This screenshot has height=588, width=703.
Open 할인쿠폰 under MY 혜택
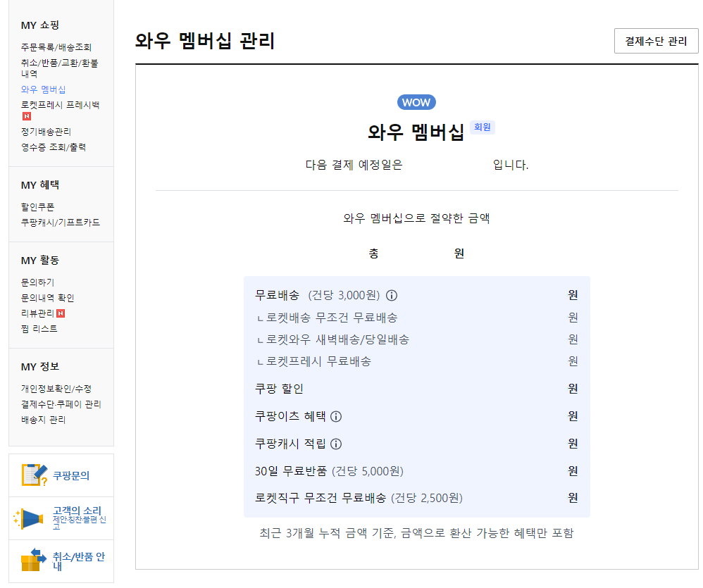coord(37,206)
